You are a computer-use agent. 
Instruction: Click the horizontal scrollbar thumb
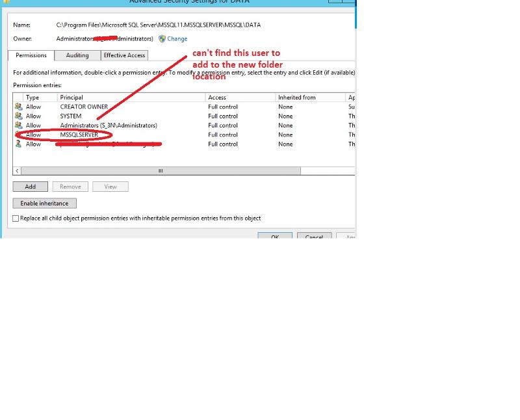point(161,171)
